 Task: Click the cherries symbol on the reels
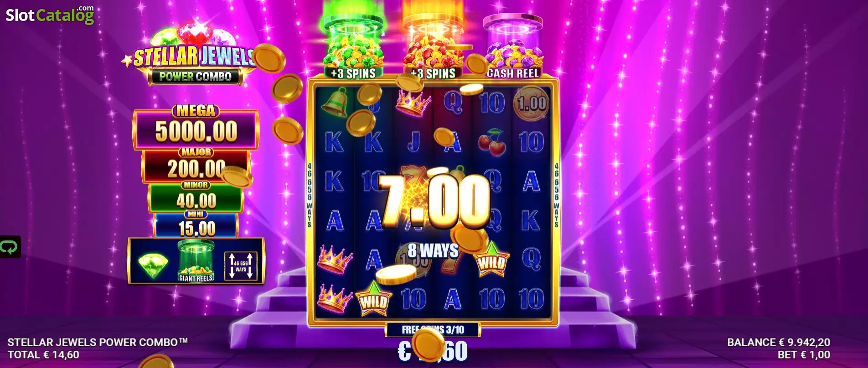[x=492, y=143]
